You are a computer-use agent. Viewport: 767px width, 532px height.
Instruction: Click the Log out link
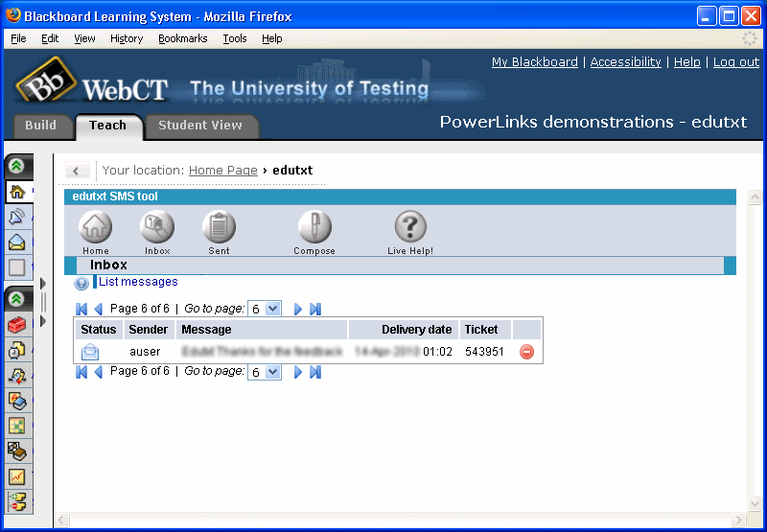click(736, 62)
